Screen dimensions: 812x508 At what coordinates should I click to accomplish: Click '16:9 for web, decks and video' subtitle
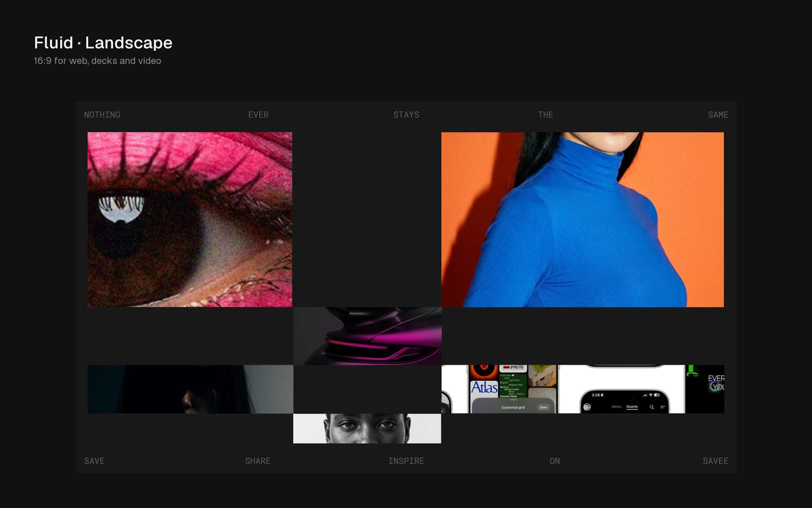tap(97, 61)
